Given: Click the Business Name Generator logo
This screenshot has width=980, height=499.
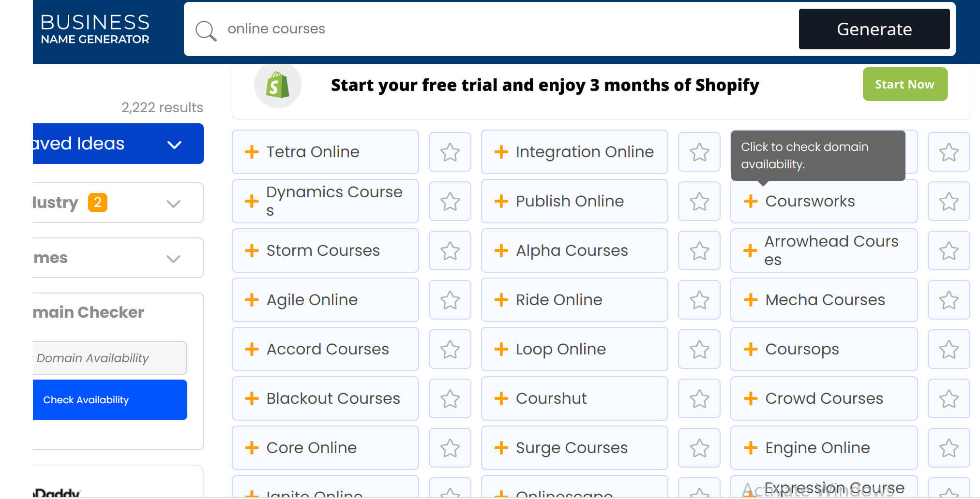Looking at the screenshot, I should pyautogui.click(x=95, y=29).
